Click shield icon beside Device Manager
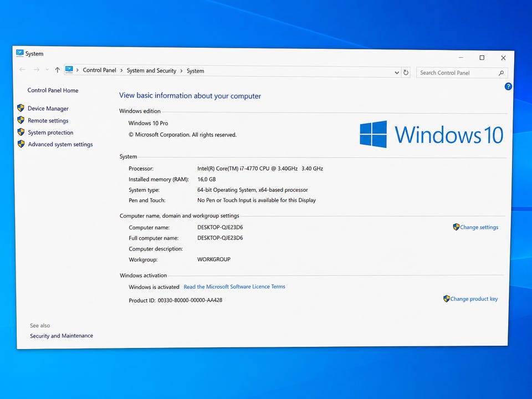This screenshot has width=532, height=399. click(x=21, y=108)
